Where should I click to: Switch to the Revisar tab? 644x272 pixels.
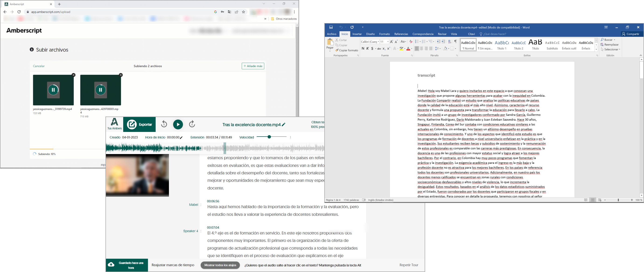(x=442, y=34)
